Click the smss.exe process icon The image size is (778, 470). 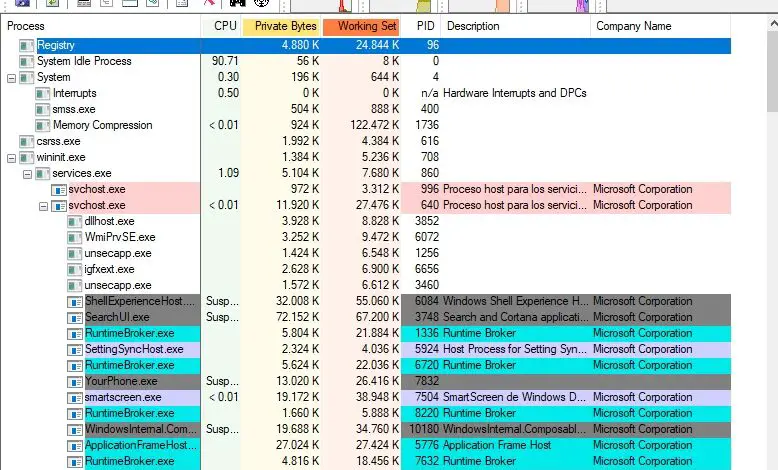(x=42, y=109)
